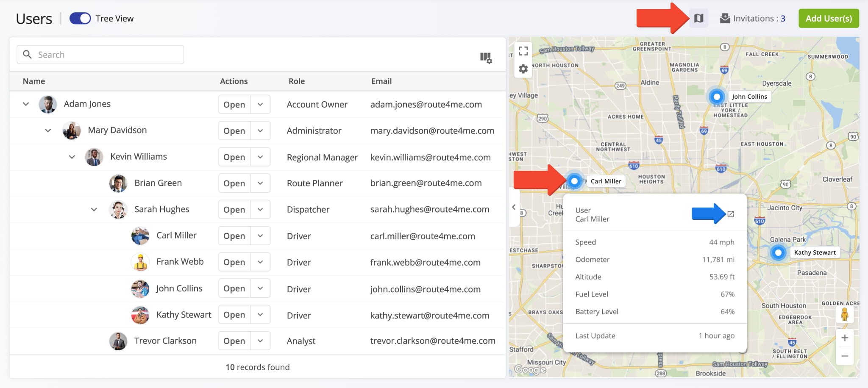Click Open button for Sarah Hughes
Screen dimensions: 868x388
pyautogui.click(x=234, y=209)
